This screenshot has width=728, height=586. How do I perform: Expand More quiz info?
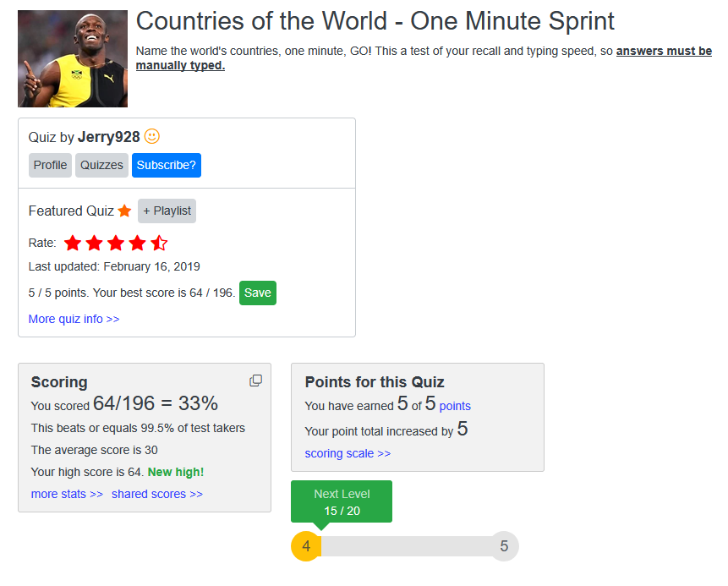pos(74,319)
